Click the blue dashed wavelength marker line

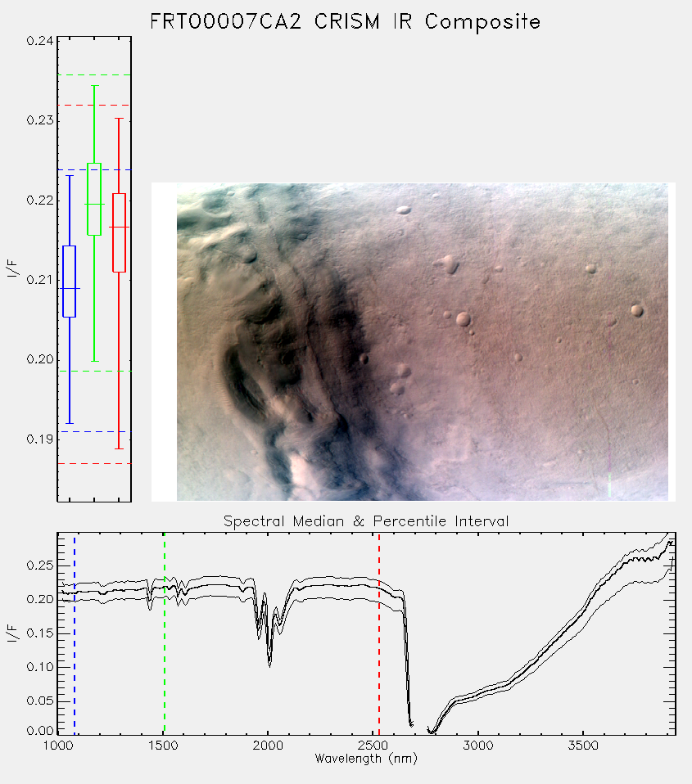coord(75,633)
